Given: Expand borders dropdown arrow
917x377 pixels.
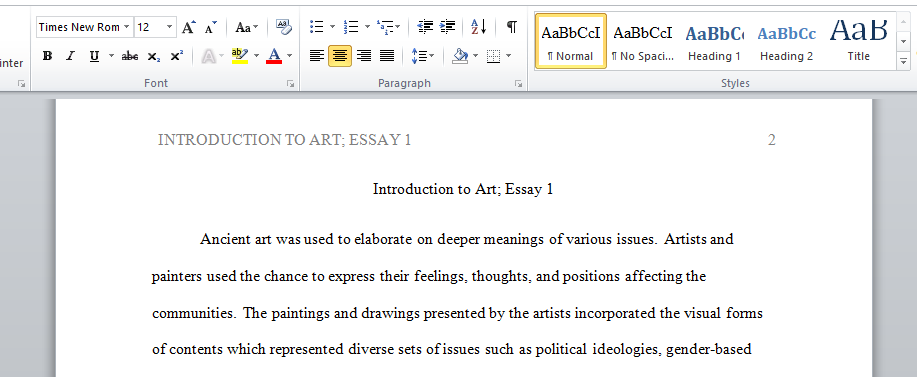Looking at the screenshot, I should coord(508,56).
